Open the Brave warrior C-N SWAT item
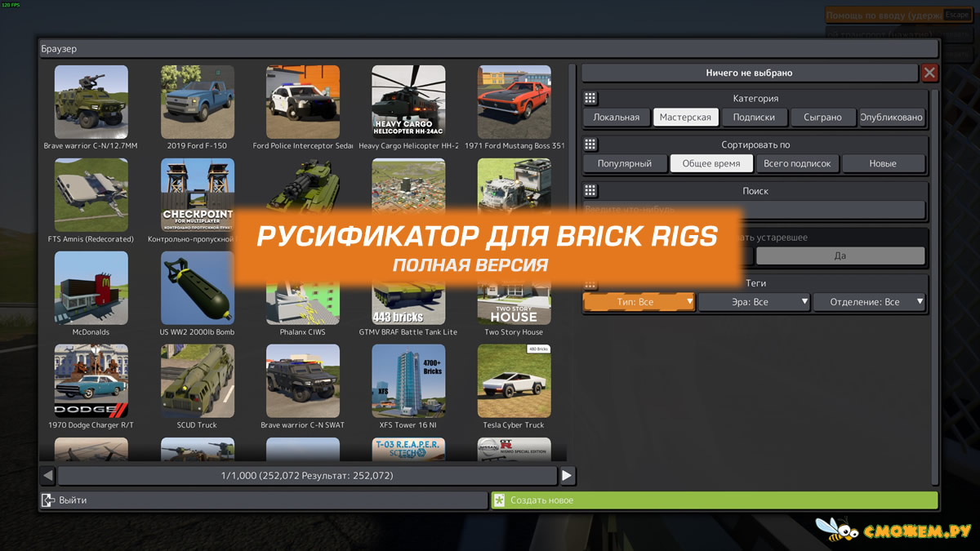 (303, 381)
